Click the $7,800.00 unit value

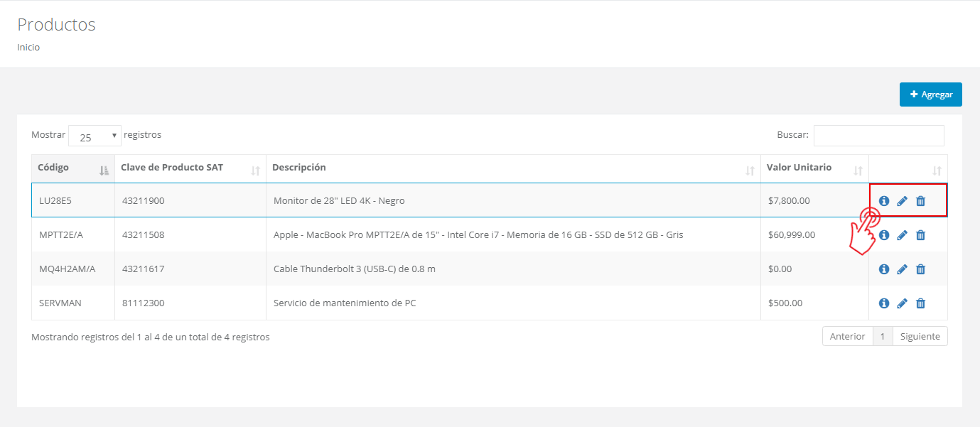pos(789,201)
